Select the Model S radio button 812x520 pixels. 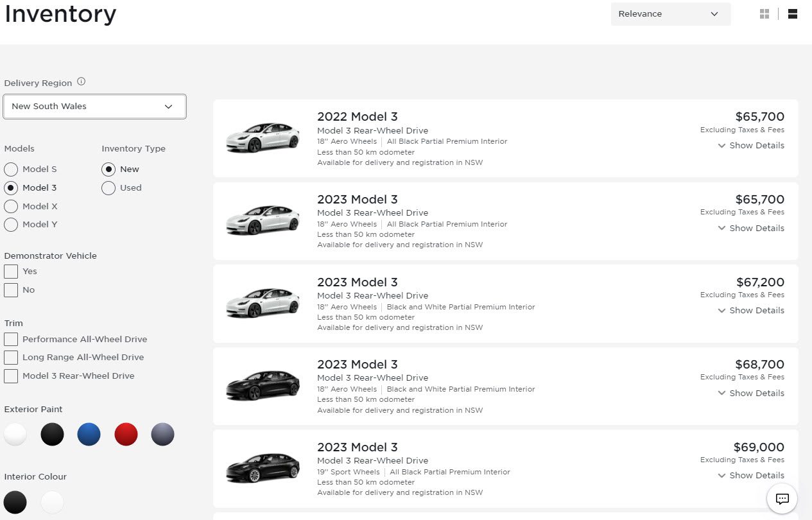pos(11,169)
